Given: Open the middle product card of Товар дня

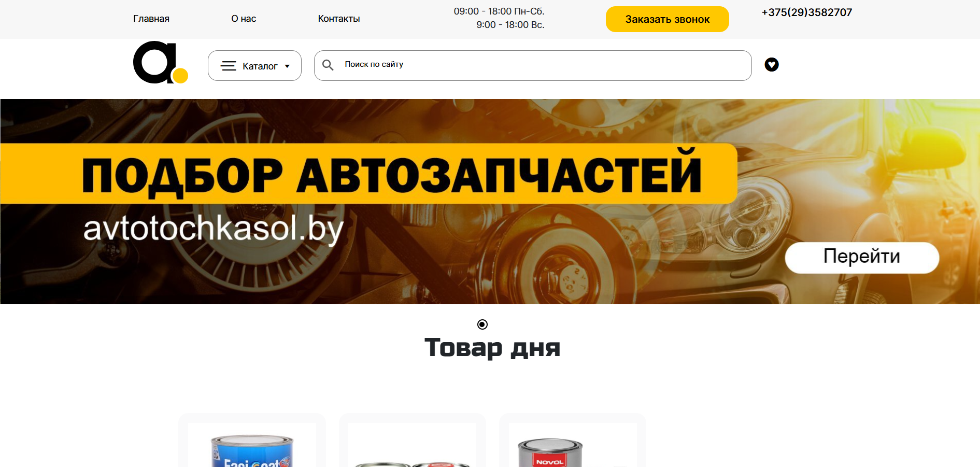Looking at the screenshot, I should point(413,441).
